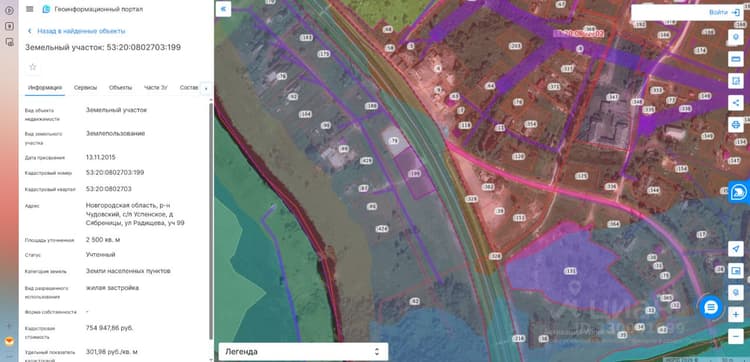
Task: Open the Информация tab
Action: [x=44, y=88]
